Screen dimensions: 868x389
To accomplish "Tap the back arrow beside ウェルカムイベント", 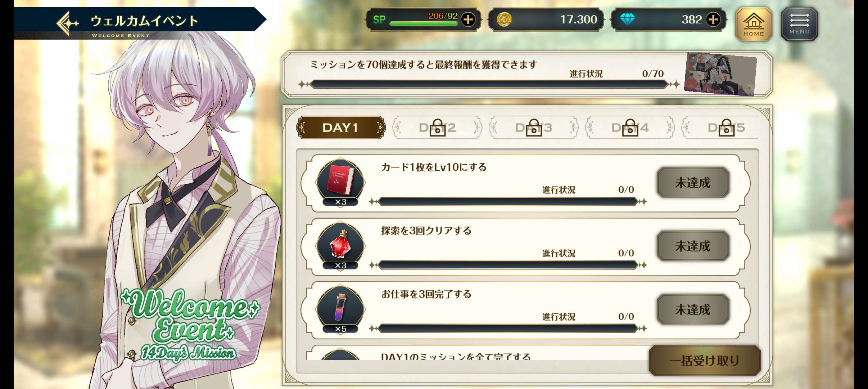I will (x=67, y=23).
